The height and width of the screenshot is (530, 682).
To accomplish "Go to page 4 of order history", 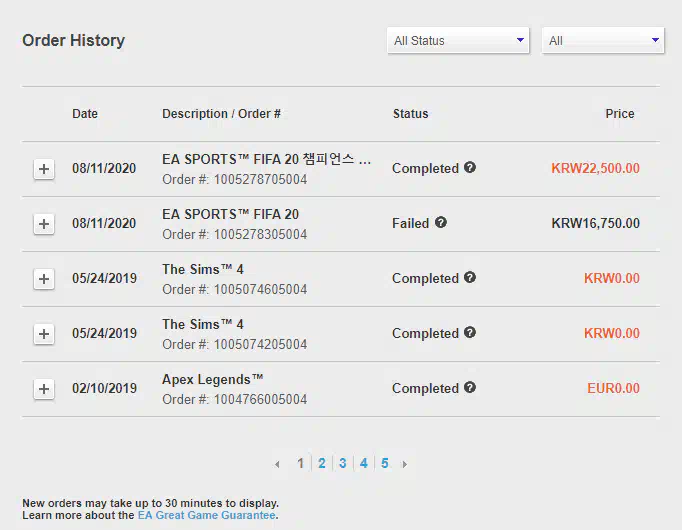I will point(364,463).
